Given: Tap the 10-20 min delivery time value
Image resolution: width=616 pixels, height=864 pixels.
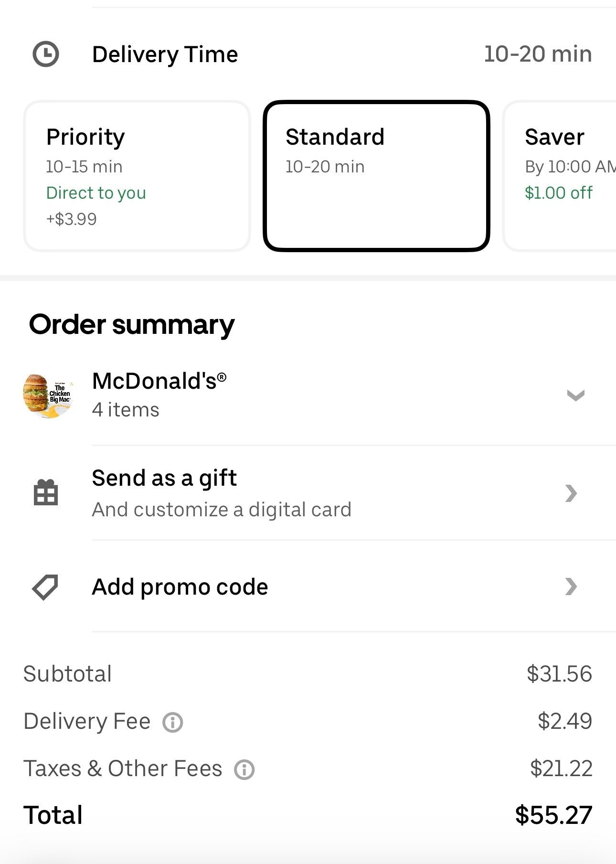Looking at the screenshot, I should pos(538,54).
